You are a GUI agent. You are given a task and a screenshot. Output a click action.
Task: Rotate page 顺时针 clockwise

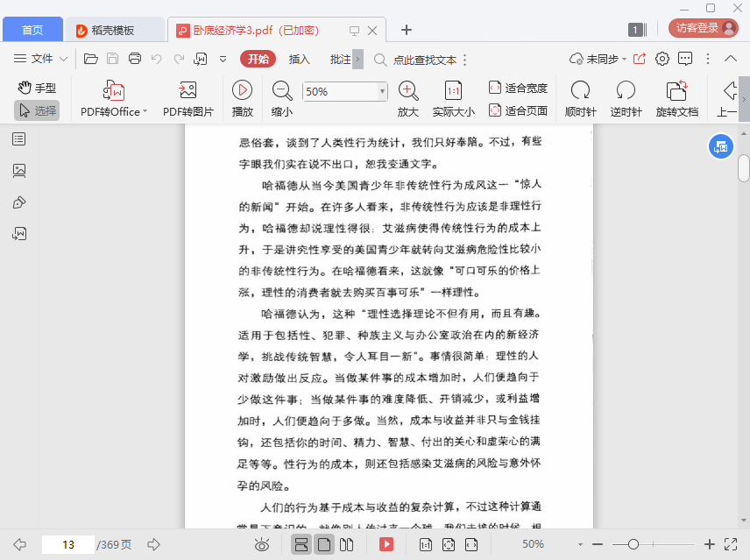pyautogui.click(x=580, y=98)
